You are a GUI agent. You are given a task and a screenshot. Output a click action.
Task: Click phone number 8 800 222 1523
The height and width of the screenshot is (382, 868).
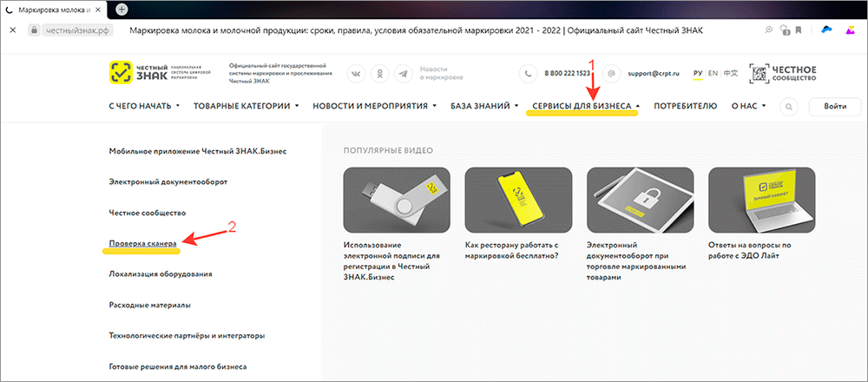tap(567, 73)
